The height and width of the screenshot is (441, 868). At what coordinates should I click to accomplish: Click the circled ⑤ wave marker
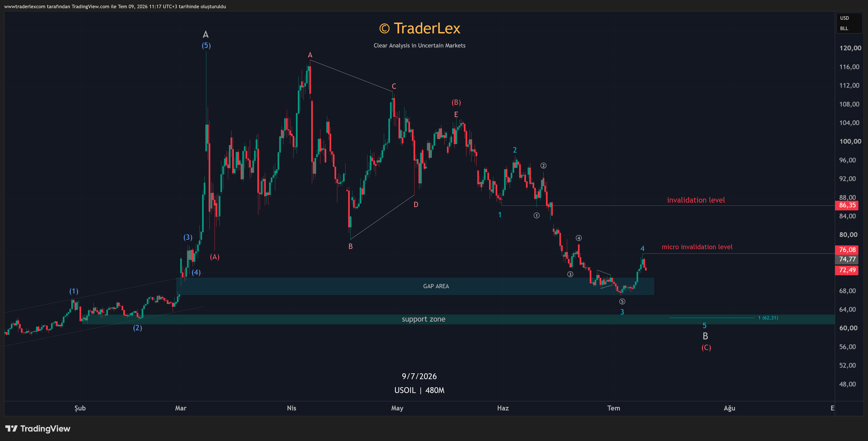point(622,301)
